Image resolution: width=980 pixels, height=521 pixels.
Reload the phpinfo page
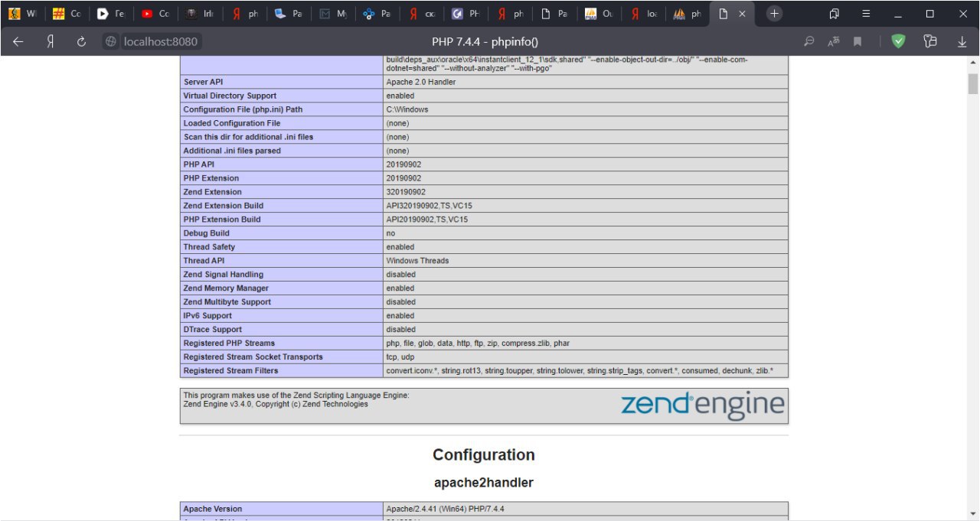point(81,42)
